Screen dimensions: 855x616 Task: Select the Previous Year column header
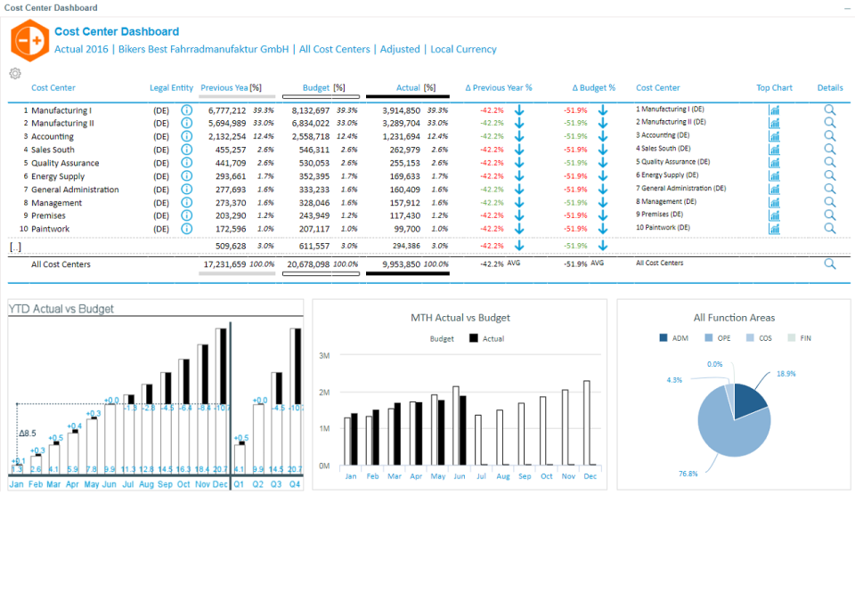pos(224,87)
